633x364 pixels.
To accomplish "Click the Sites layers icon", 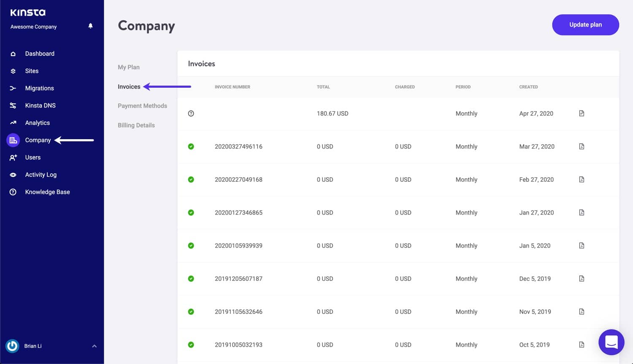I will 13,71.
